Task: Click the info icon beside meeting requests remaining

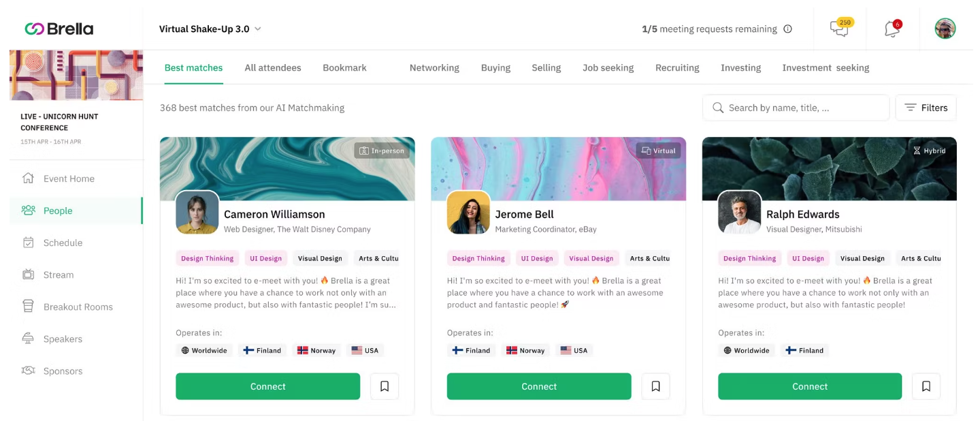Action: 787,29
